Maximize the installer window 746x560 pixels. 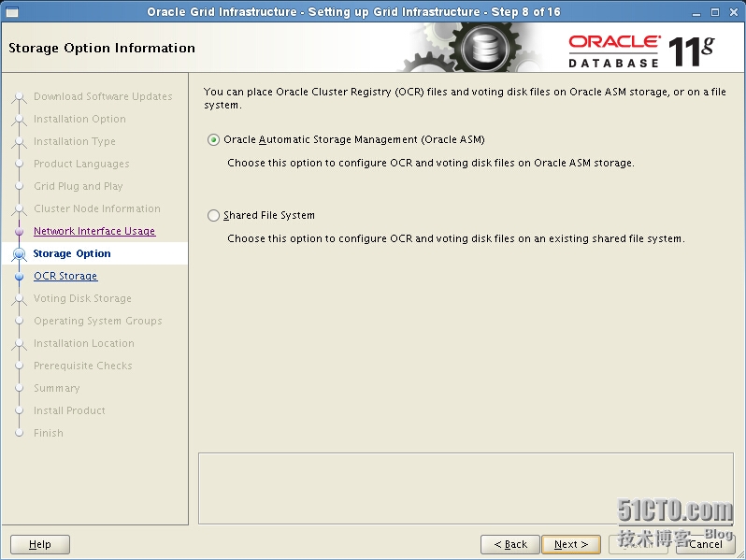pyautogui.click(x=715, y=12)
